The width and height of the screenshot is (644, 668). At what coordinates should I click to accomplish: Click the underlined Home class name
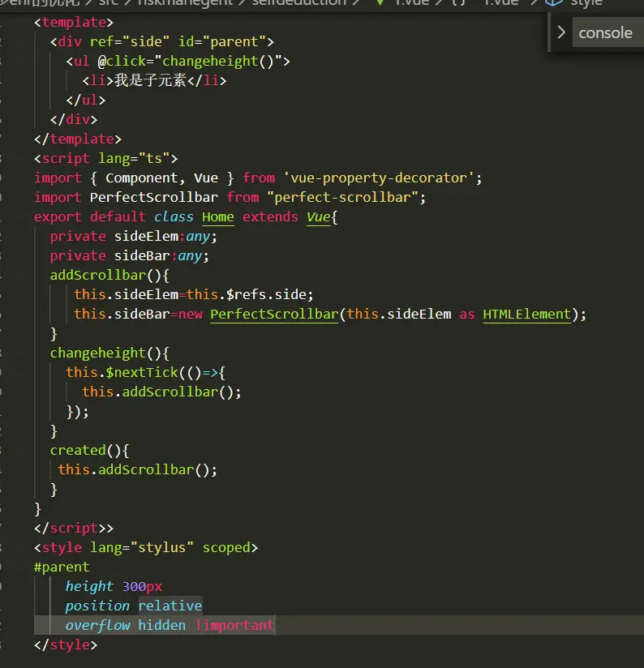pos(218,216)
